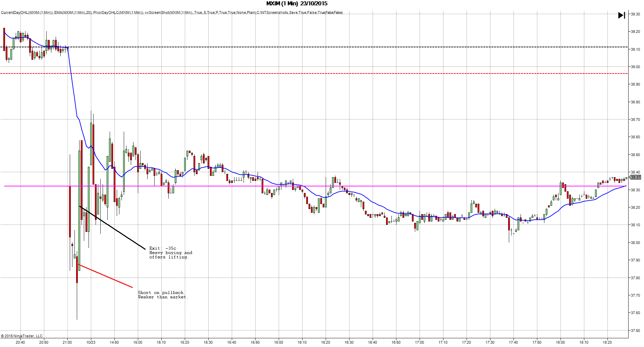Click the 20:40 time axis label
The width and height of the screenshot is (644, 347).
pyautogui.click(x=20, y=342)
